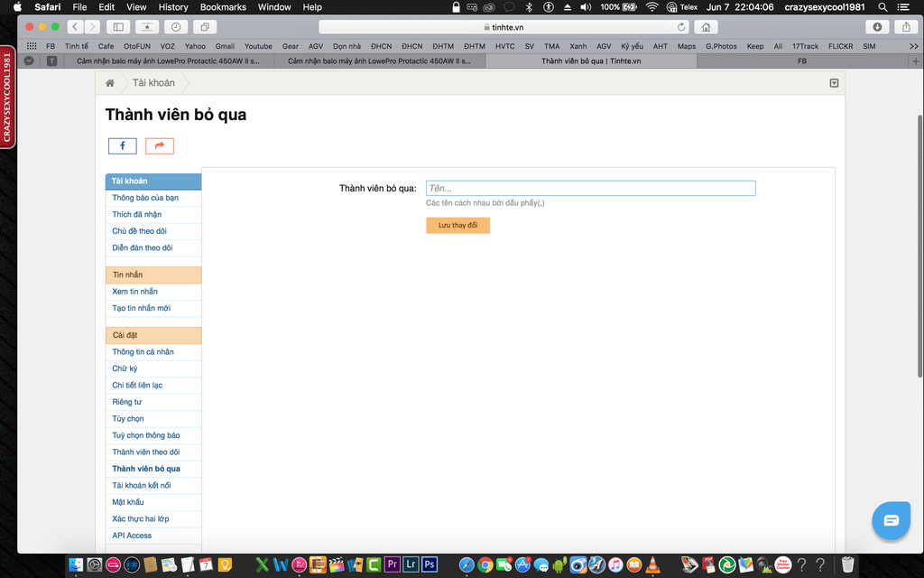Click the Safari share button
The image size is (924, 578).
tap(906, 27)
